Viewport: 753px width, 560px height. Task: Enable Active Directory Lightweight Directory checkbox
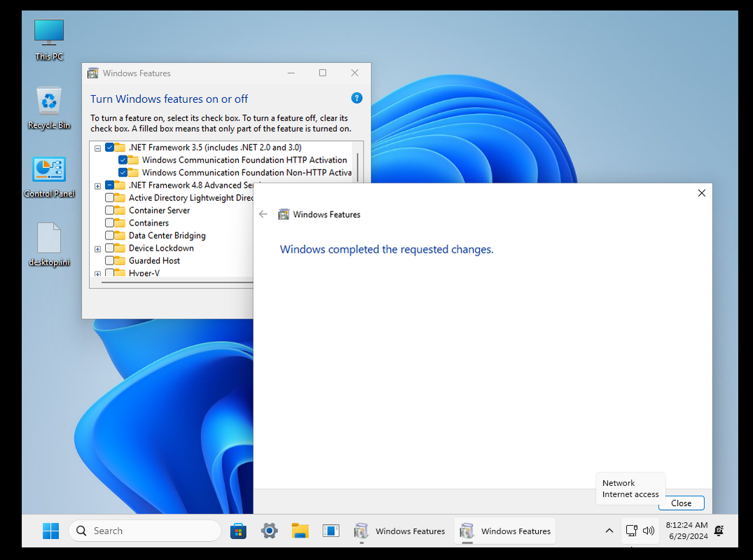pyautogui.click(x=109, y=197)
